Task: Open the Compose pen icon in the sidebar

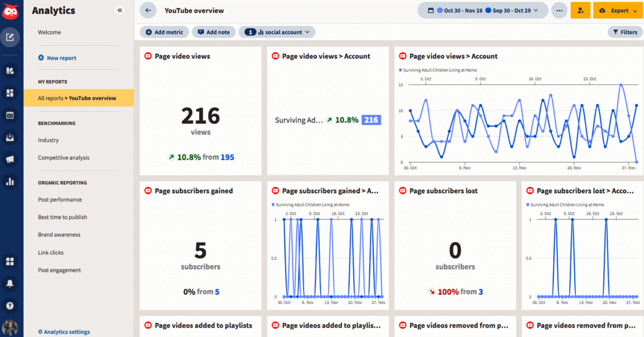Action: pyautogui.click(x=10, y=37)
